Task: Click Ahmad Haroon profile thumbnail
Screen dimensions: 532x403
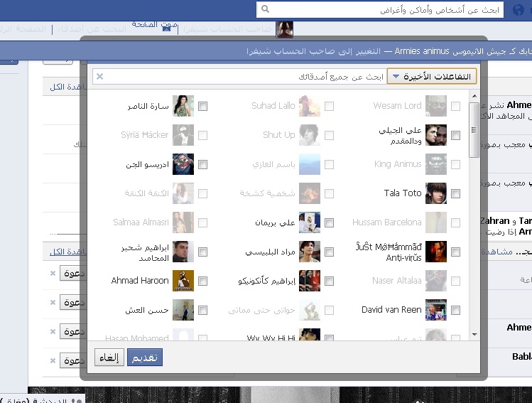Action: 183,281
